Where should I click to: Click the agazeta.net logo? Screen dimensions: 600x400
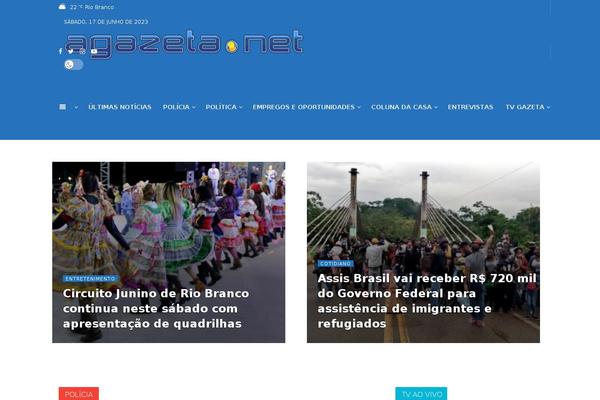184,43
